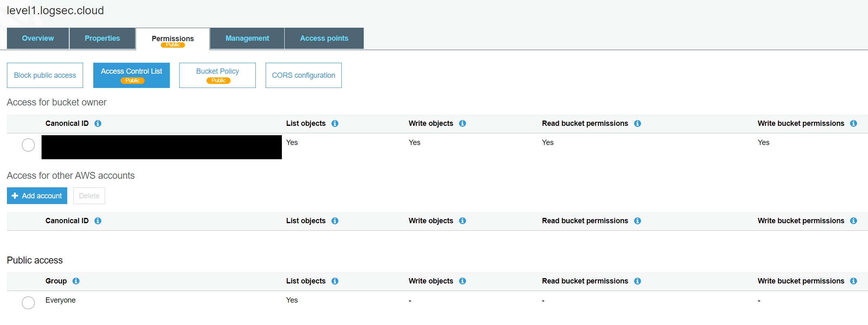
Task: Switch to the Overview tab
Action: click(38, 38)
